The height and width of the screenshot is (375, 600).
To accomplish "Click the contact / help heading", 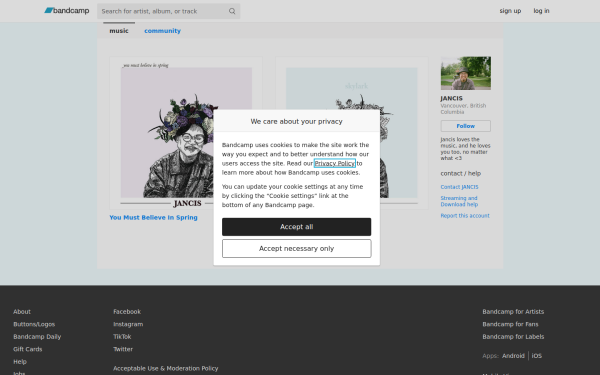I will (x=461, y=173).
